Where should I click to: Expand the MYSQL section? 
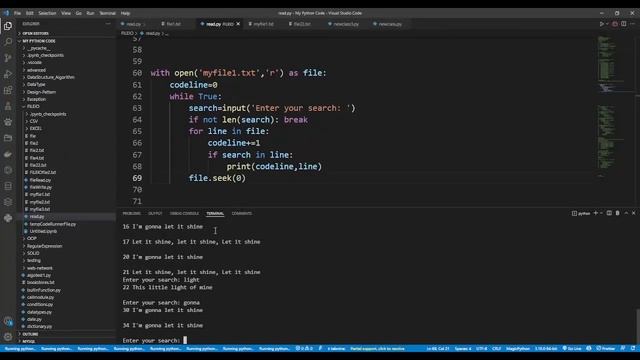coord(29,341)
